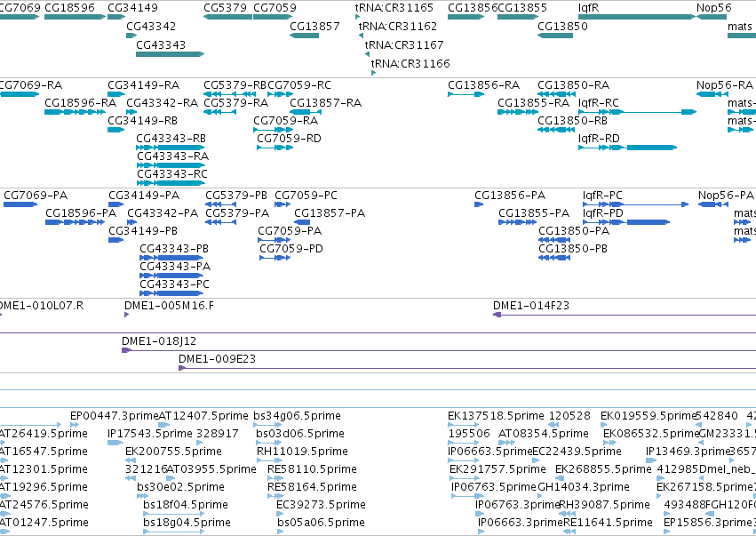Click EST bs18f04.5prime
Screen dimensions: 756x536
(186, 505)
